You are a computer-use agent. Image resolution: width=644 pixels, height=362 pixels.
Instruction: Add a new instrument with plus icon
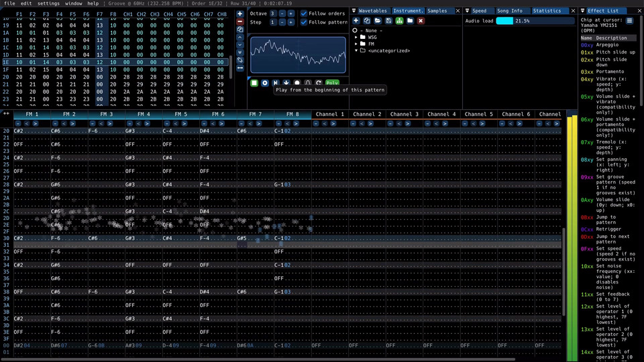click(357, 21)
